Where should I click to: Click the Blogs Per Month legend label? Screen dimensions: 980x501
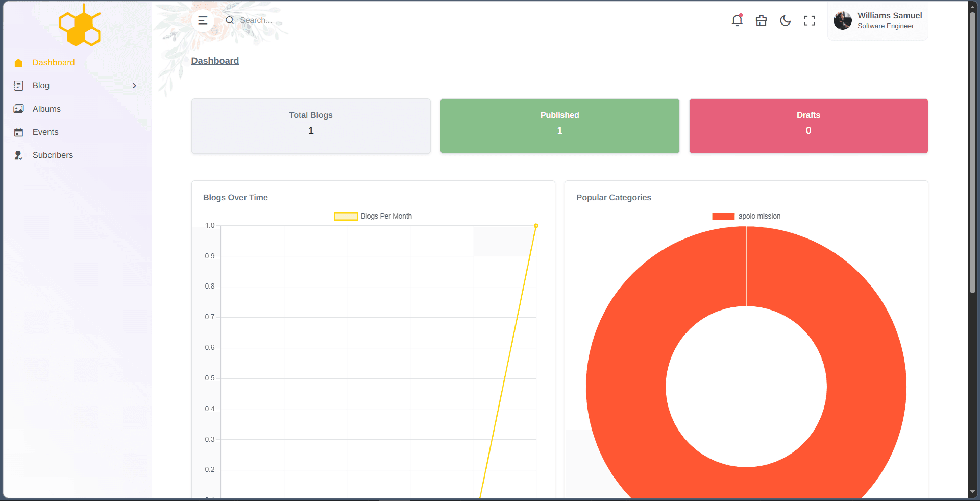(x=386, y=217)
